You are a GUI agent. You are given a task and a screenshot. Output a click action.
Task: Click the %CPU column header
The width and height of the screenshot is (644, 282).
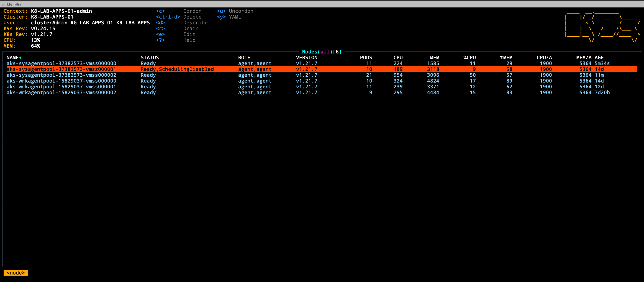[469, 58]
